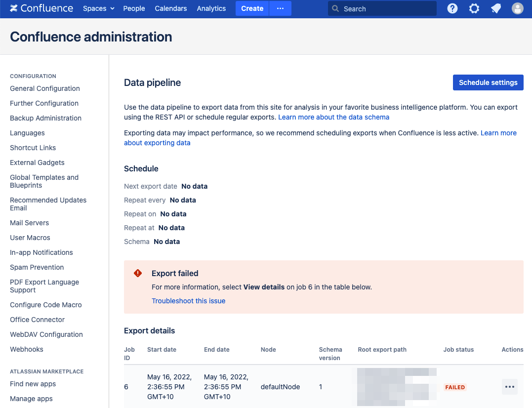Click the Root export path column header

pyautogui.click(x=382, y=350)
